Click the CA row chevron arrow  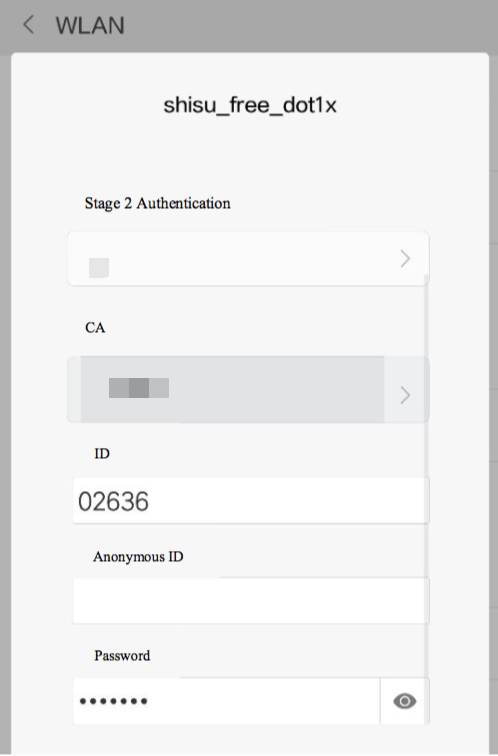pyautogui.click(x=405, y=395)
